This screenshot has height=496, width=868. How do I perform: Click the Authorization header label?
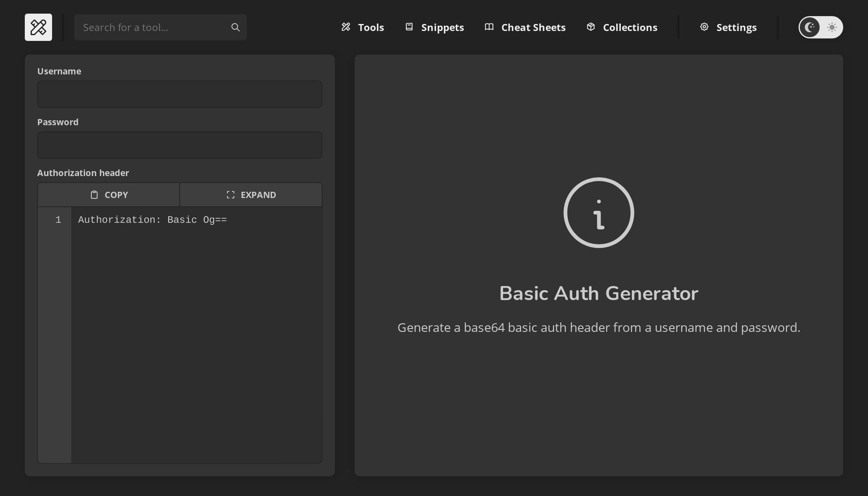(x=83, y=173)
